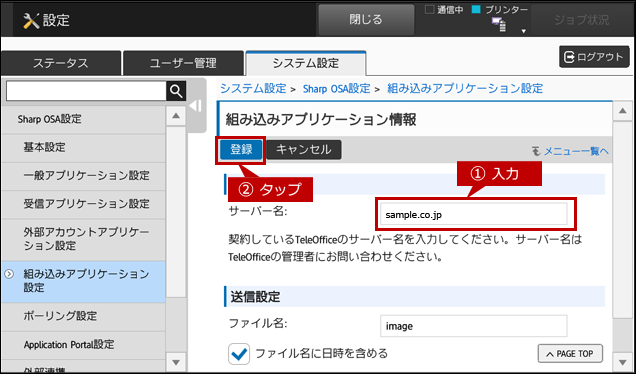Switch to ユーザー管理 tab
The height and width of the screenshot is (374, 636).
tap(183, 63)
